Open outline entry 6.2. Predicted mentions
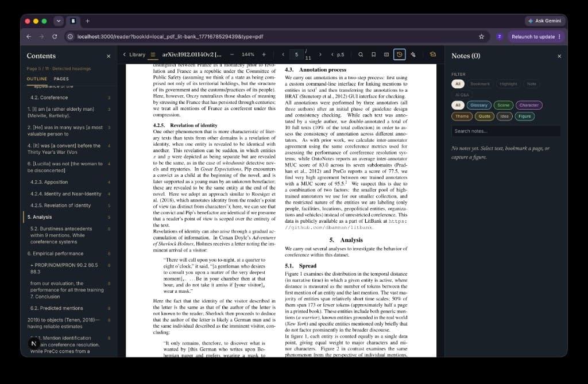The height and width of the screenshot is (384, 588). [69, 308]
